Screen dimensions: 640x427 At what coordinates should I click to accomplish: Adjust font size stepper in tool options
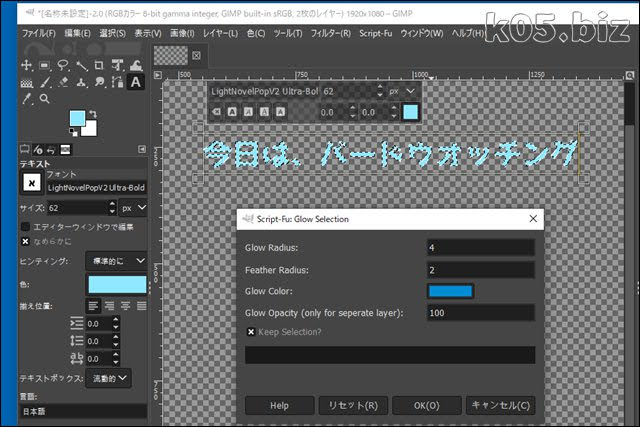112,208
